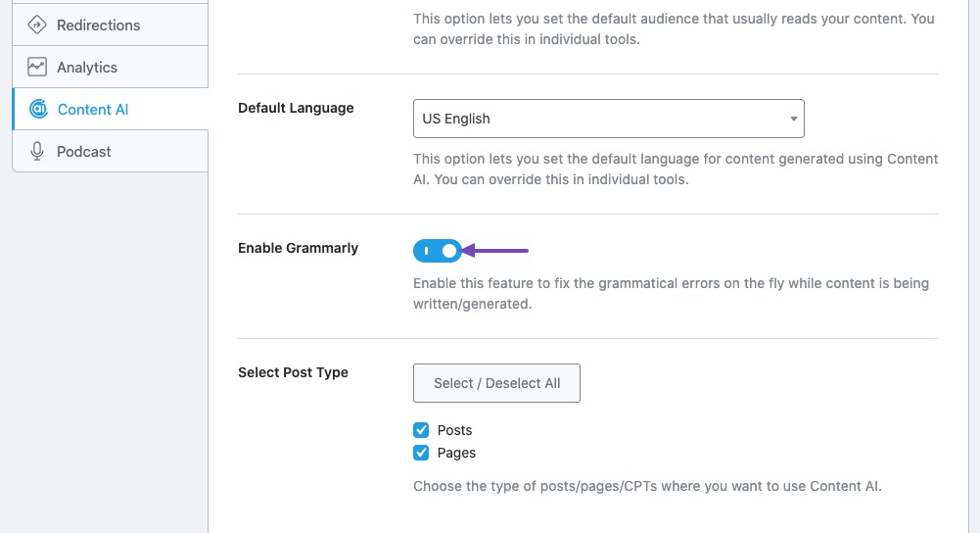Click the Pages checkbox label text
This screenshot has width=980, height=533.
[456, 453]
